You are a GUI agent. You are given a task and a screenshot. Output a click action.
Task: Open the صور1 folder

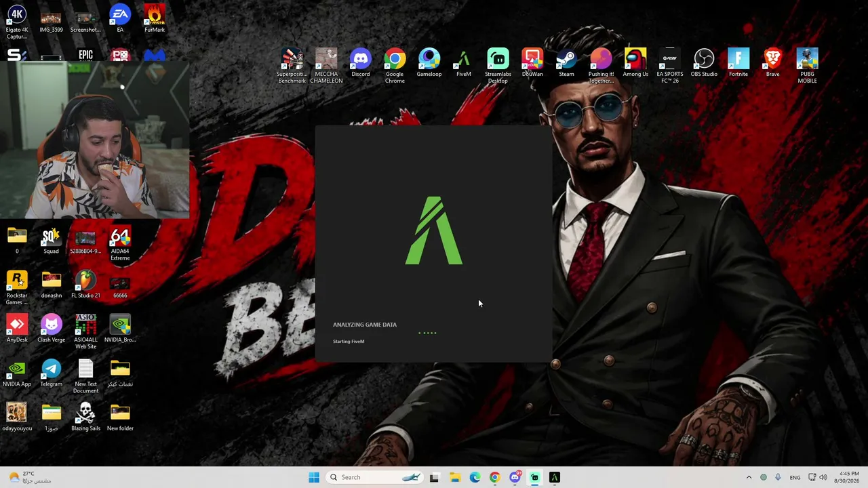pyautogui.click(x=52, y=417)
